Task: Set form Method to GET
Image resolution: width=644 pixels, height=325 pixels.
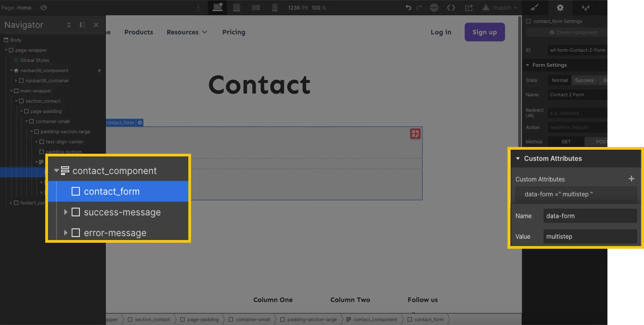Action: click(x=566, y=142)
